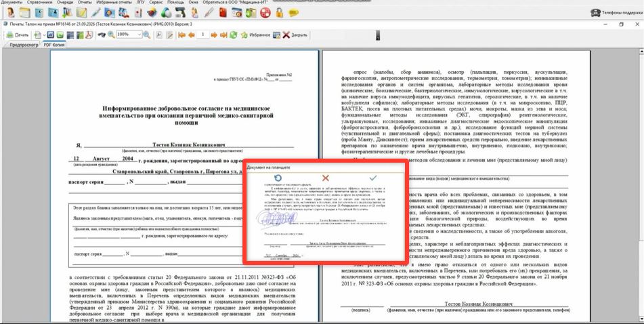Click the yellow chat bubble icon
644x324 pixels.
[293, 12]
